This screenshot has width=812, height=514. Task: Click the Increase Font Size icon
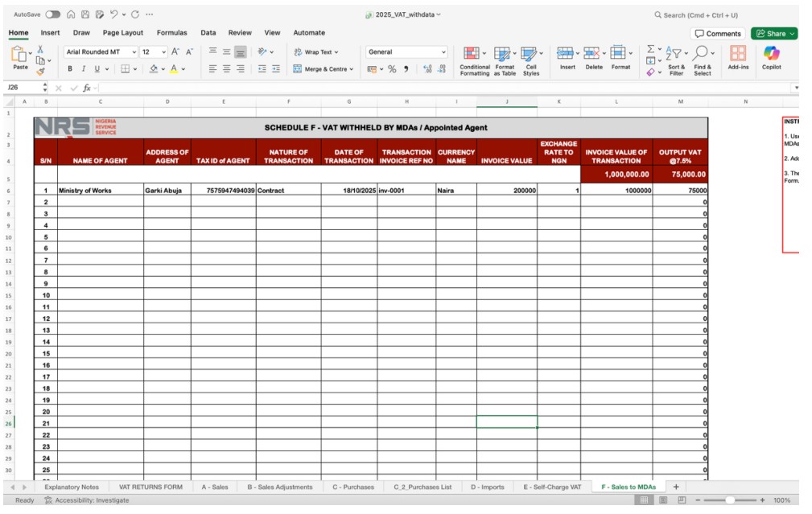[175, 51]
